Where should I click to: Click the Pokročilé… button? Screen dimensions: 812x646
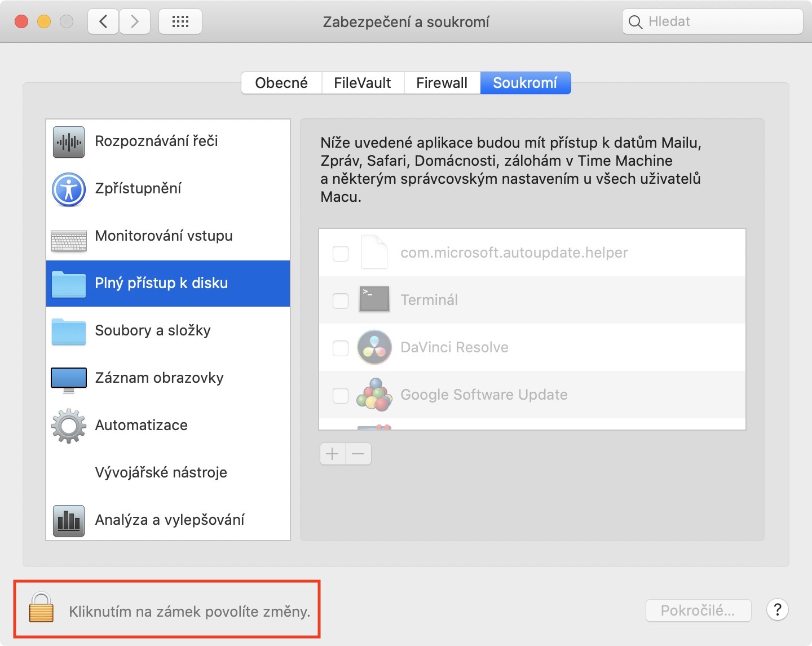698,610
